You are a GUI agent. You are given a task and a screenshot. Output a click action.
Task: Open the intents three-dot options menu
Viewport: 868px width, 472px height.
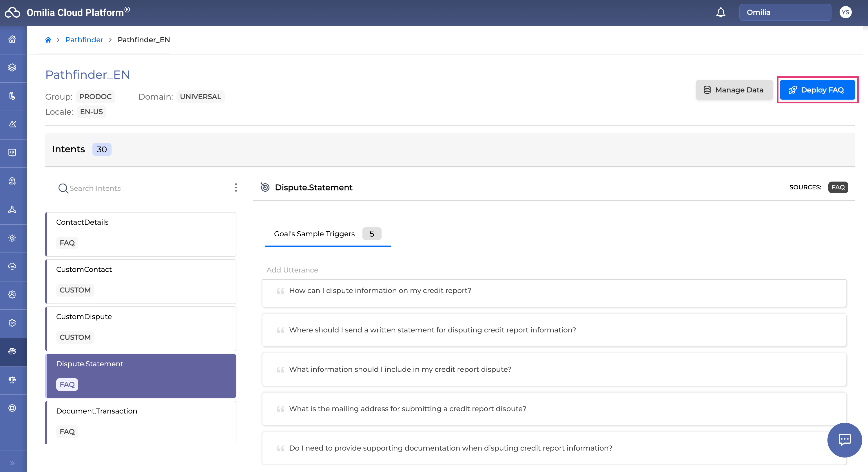pyautogui.click(x=236, y=188)
